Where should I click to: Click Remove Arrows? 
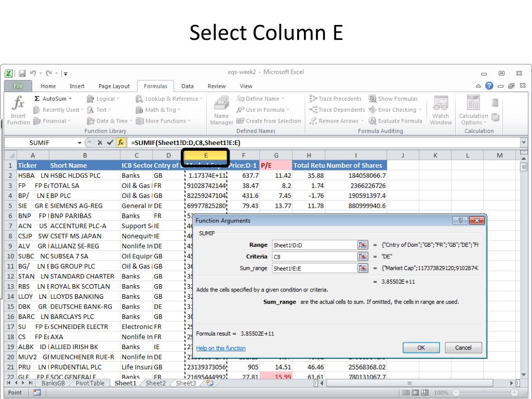336,121
